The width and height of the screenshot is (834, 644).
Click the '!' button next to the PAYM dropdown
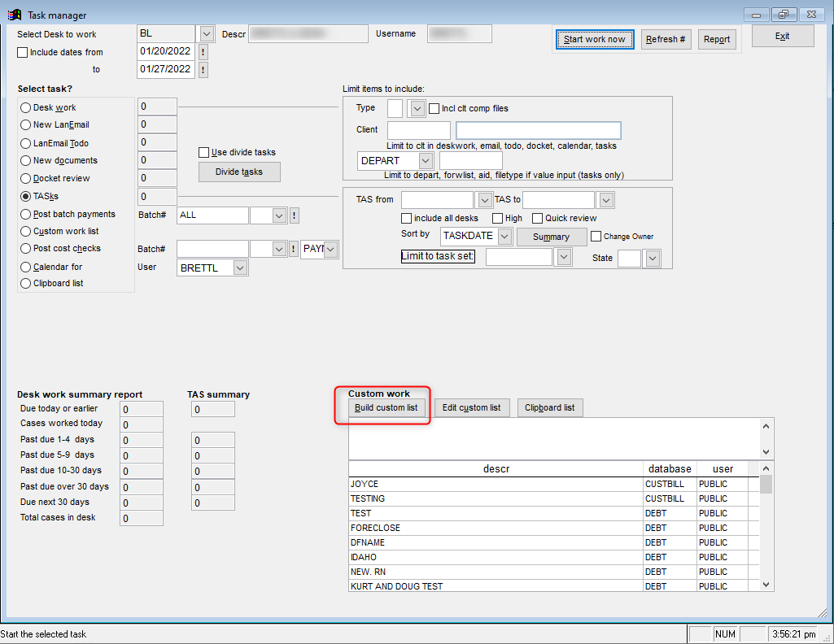tap(293, 249)
